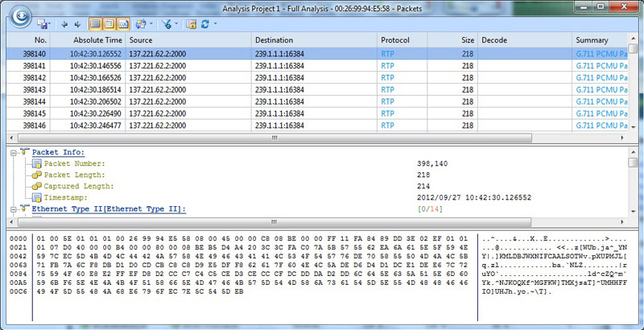
Task: Click packet list scroll right arrow
Action: (x=622, y=138)
